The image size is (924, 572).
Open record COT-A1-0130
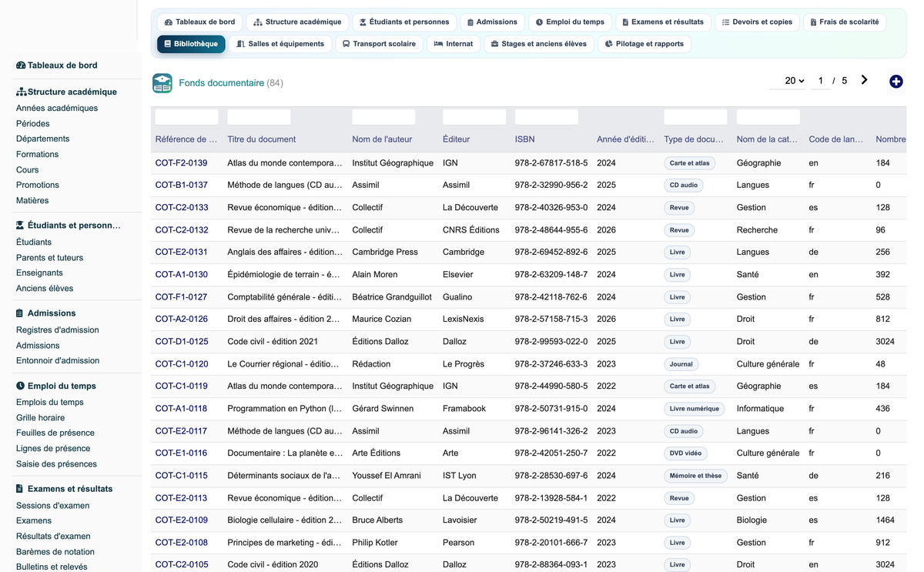coord(182,274)
